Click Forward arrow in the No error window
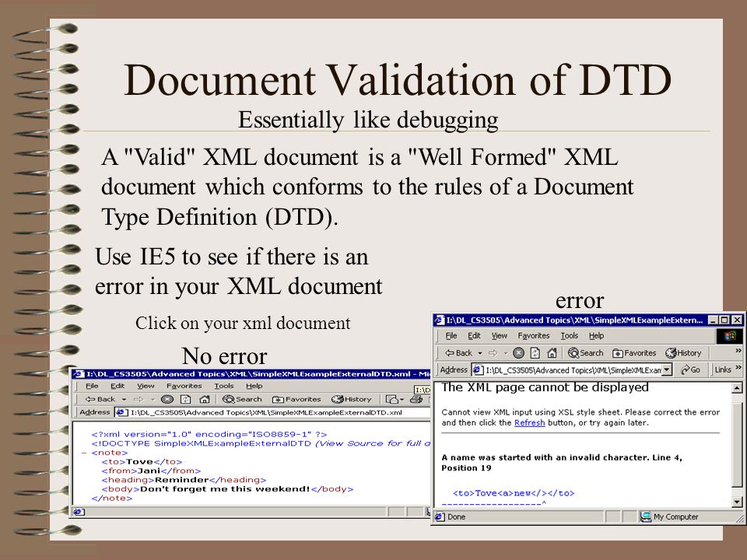Viewport: 747px width, 560px height. [139, 399]
